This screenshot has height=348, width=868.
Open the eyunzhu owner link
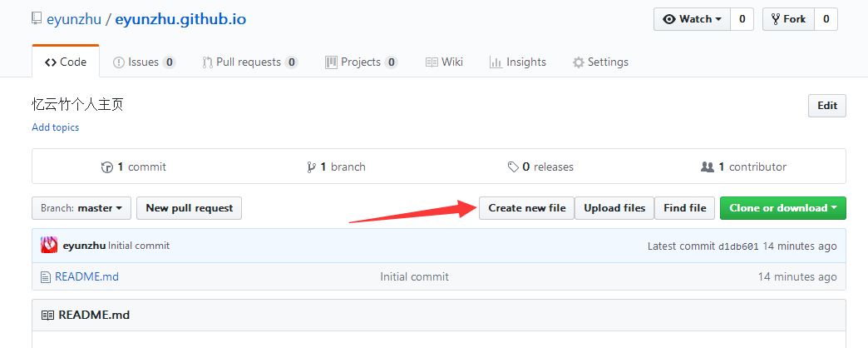pos(74,19)
